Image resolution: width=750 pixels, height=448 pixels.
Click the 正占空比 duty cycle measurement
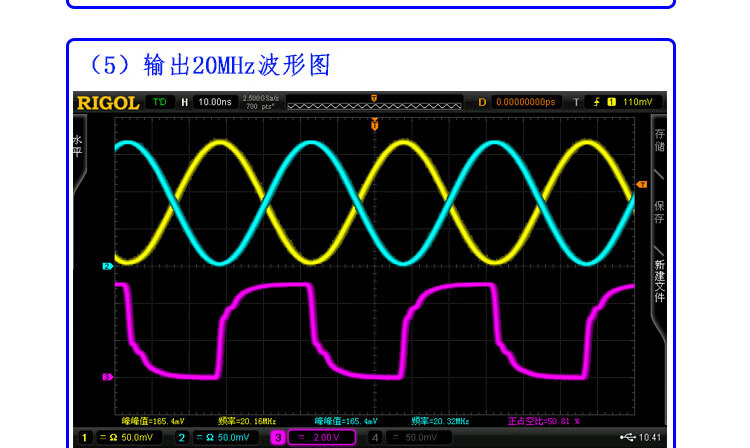[543, 422]
